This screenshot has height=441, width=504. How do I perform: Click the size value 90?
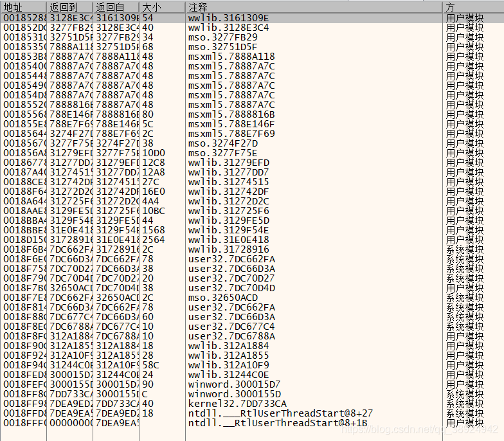(148, 384)
